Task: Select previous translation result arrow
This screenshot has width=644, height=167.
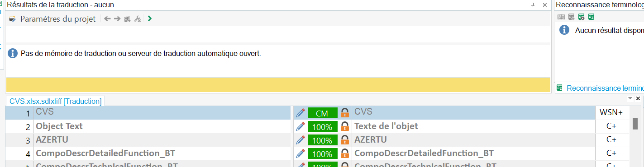Action: pos(107,19)
